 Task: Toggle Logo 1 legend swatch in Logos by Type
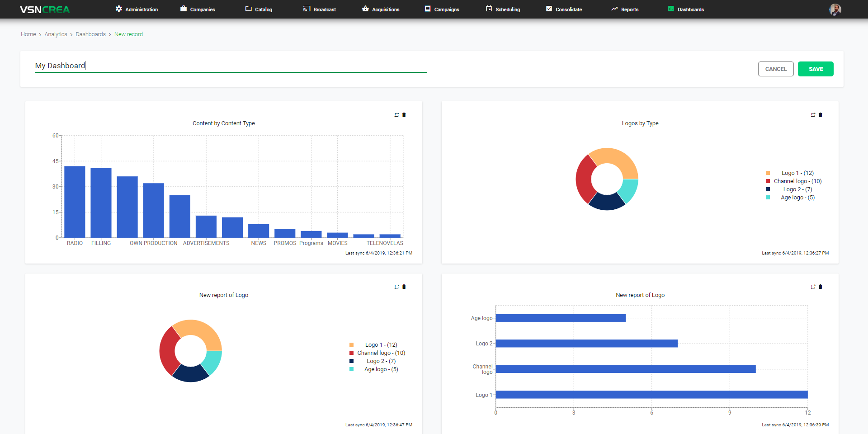[768, 173]
